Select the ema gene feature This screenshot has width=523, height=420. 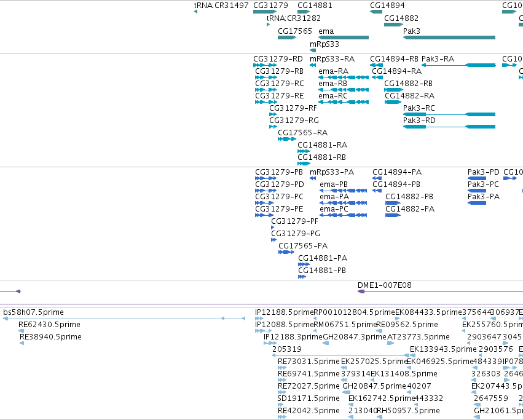click(344, 38)
